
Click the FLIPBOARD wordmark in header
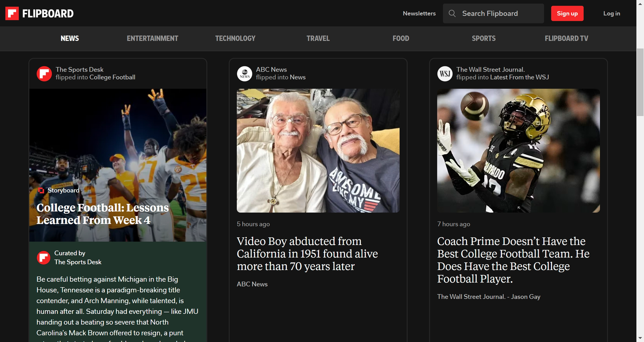click(48, 14)
